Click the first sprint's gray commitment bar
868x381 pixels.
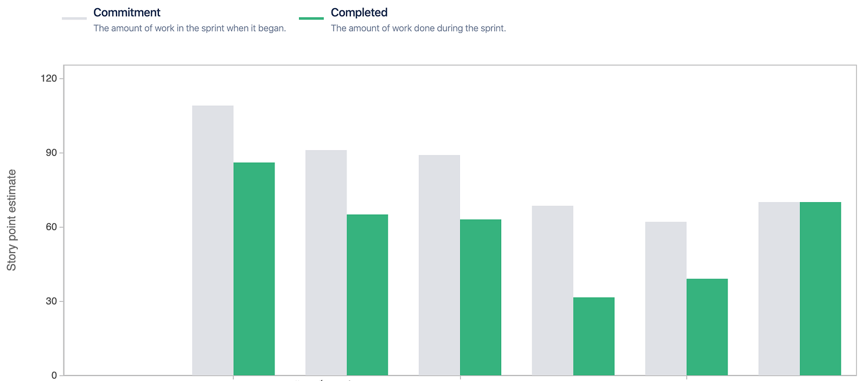coord(213,240)
